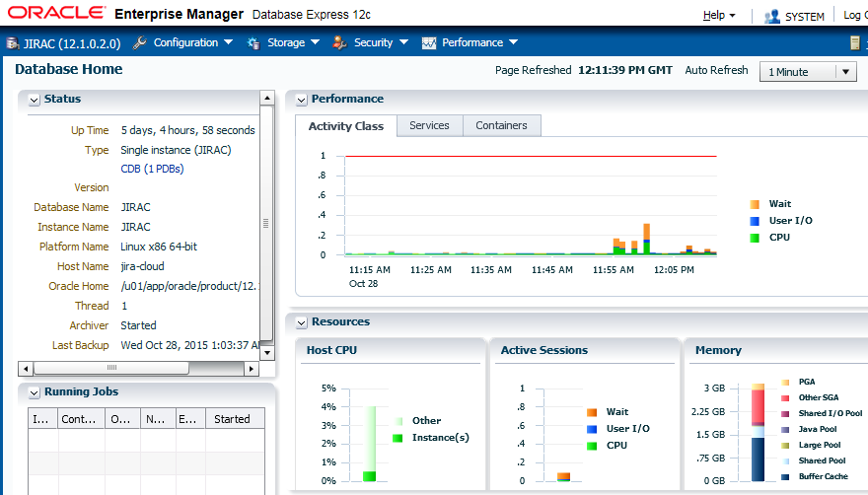Open the Auto Refresh 1 Minute dropdown
This screenshot has width=868, height=495.
coord(808,72)
